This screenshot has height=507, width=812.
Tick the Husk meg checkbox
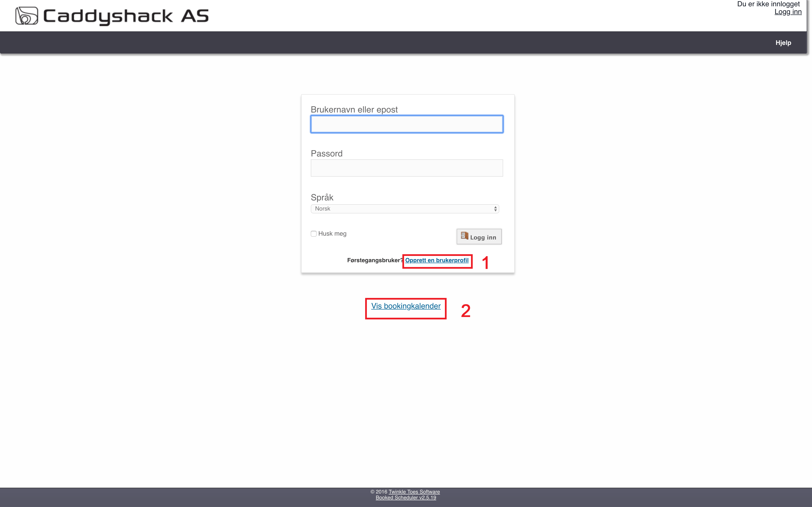pyautogui.click(x=314, y=234)
